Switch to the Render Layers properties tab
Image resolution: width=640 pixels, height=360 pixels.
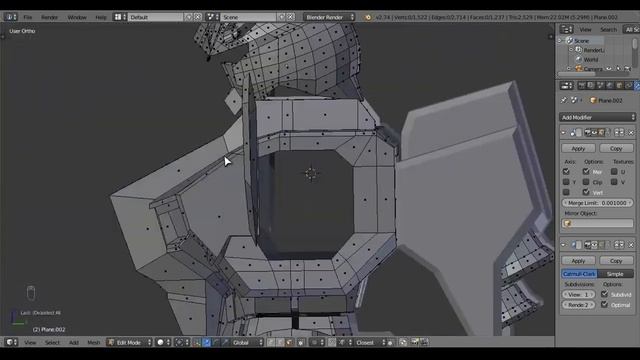591,85
